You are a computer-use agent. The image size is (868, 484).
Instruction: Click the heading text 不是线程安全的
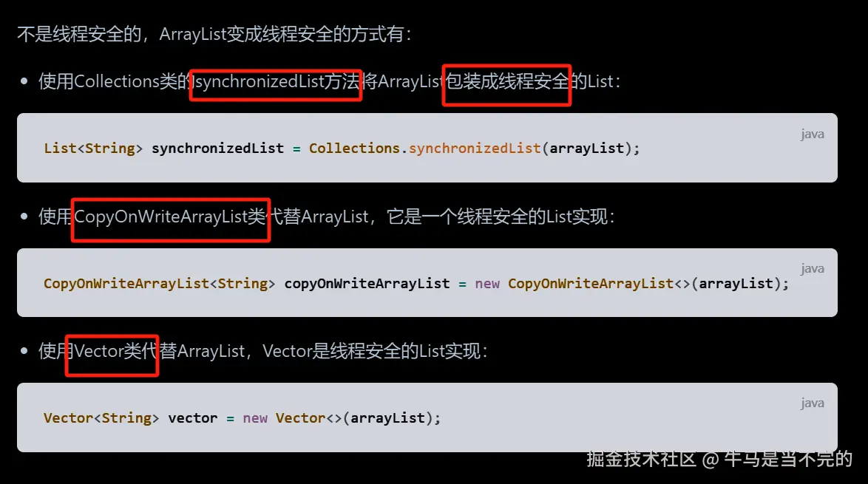79,34
